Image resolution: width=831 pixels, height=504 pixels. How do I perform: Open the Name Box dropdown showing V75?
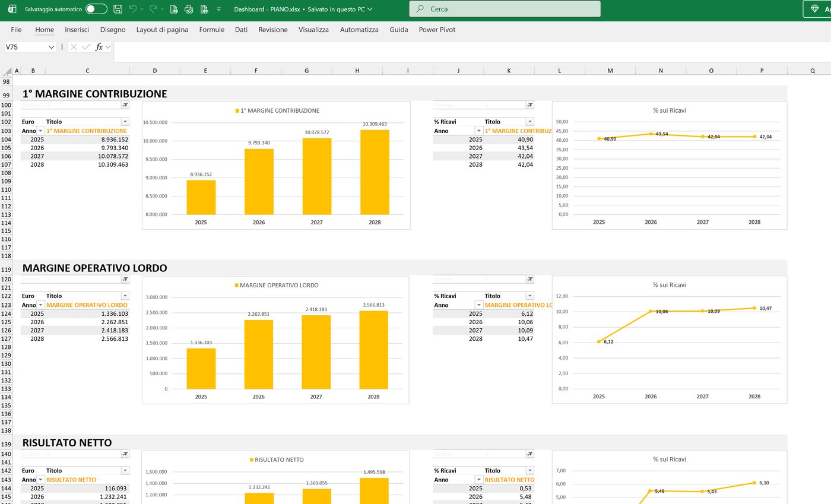(x=51, y=47)
